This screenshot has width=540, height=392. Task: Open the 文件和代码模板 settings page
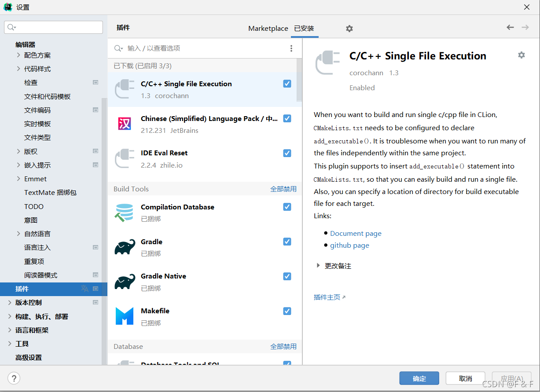tap(47, 96)
